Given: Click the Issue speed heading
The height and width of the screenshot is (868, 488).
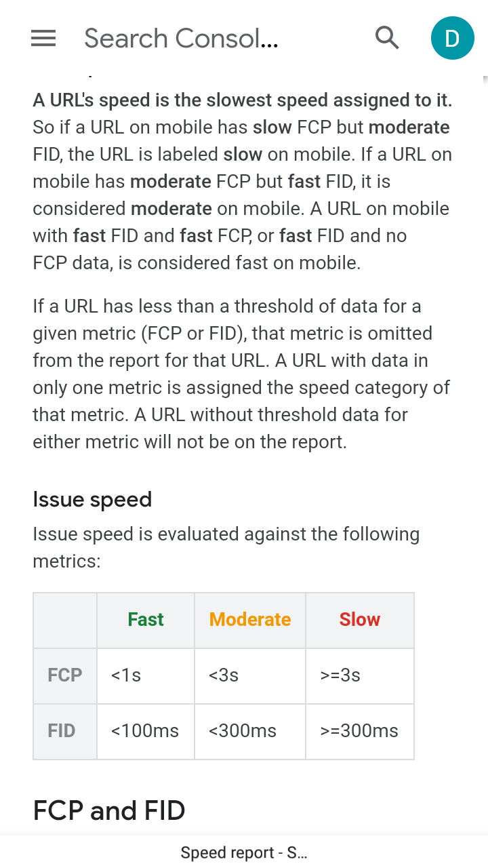Looking at the screenshot, I should click(x=92, y=500).
